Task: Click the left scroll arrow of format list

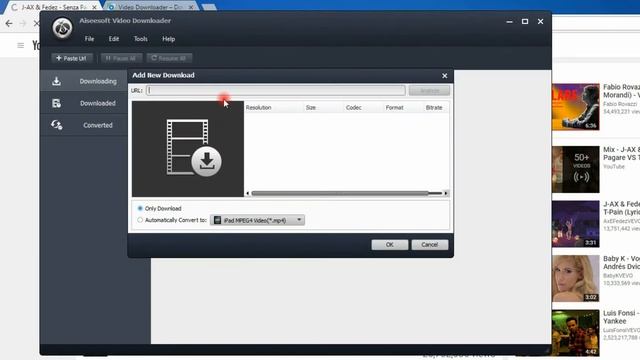Action: click(x=247, y=193)
